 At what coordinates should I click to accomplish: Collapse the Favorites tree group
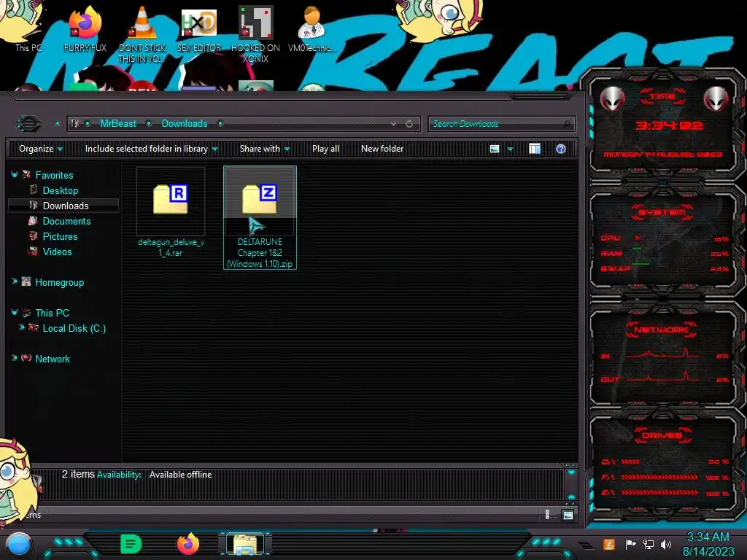(x=15, y=175)
